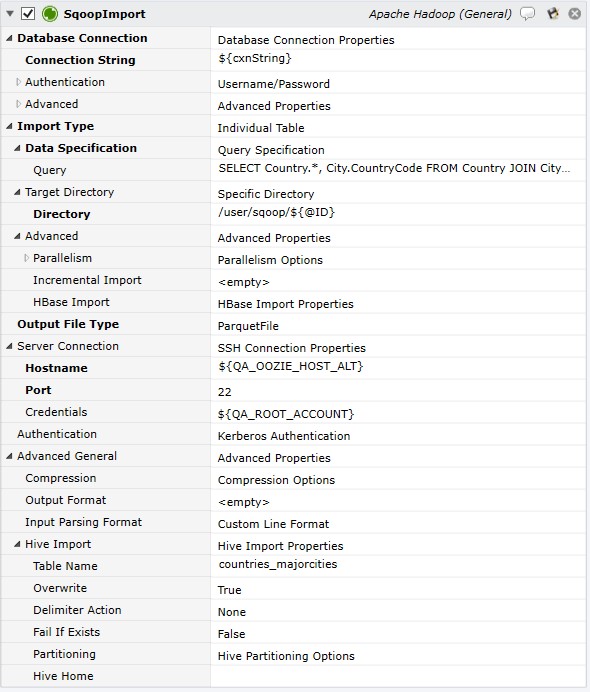Click the green SqoopImport status icon
The height and width of the screenshot is (692, 590).
point(49,14)
